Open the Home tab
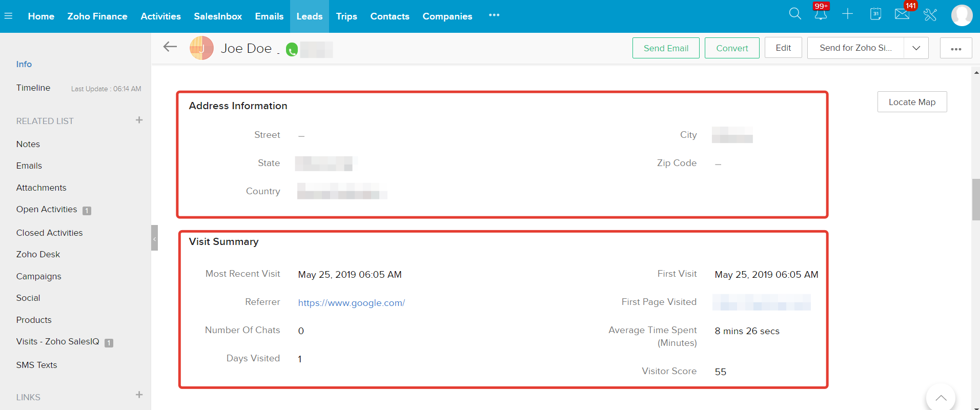This screenshot has width=980, height=410. (x=41, y=16)
